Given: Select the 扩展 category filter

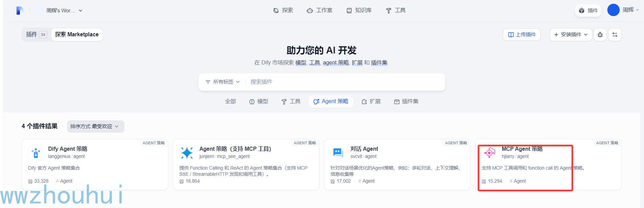Looking at the screenshot, I should click(371, 101).
